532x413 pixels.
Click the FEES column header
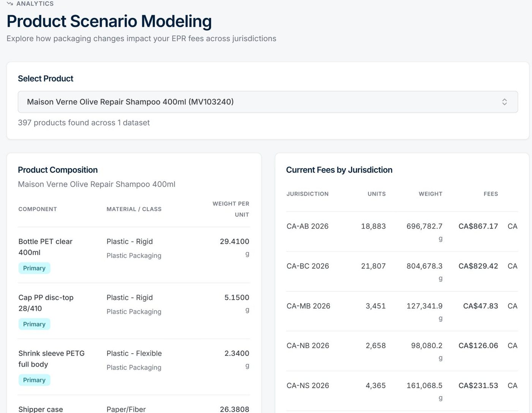[491, 194]
